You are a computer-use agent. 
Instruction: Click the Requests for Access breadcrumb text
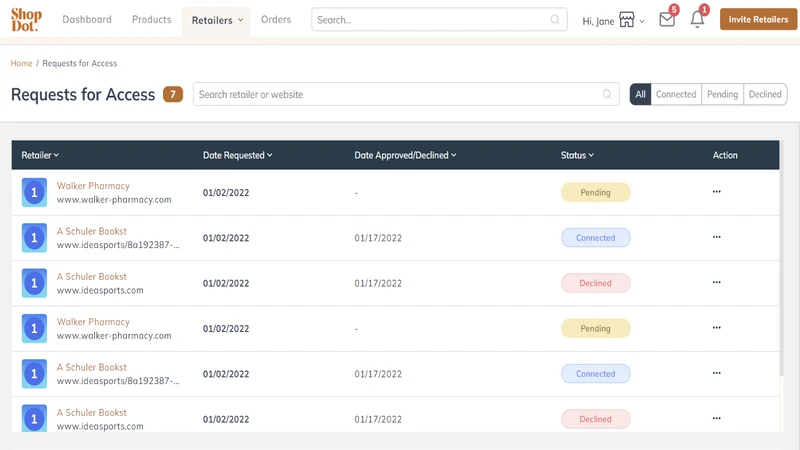coord(80,63)
